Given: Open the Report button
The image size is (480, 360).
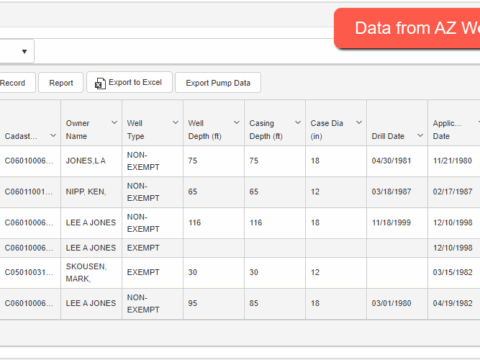Looking at the screenshot, I should point(61,83).
